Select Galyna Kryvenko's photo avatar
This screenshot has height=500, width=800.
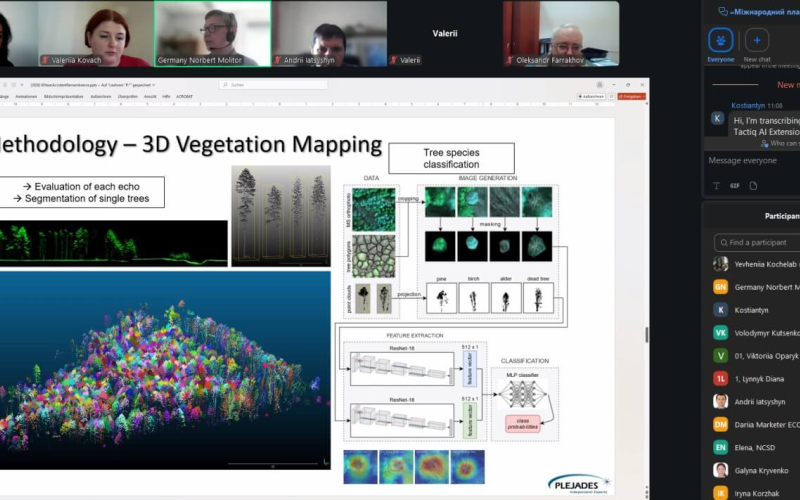[720, 470]
